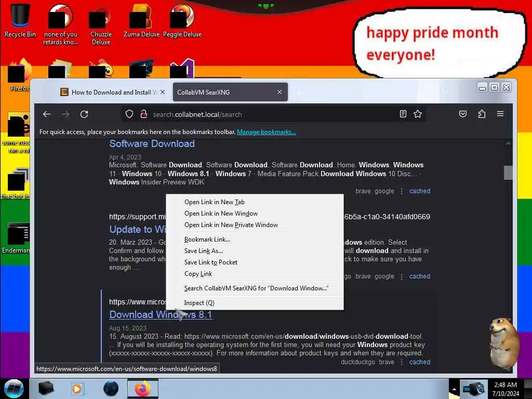This screenshot has width=532, height=399.
Task: Open the Enderman desktop icon
Action: point(16,238)
